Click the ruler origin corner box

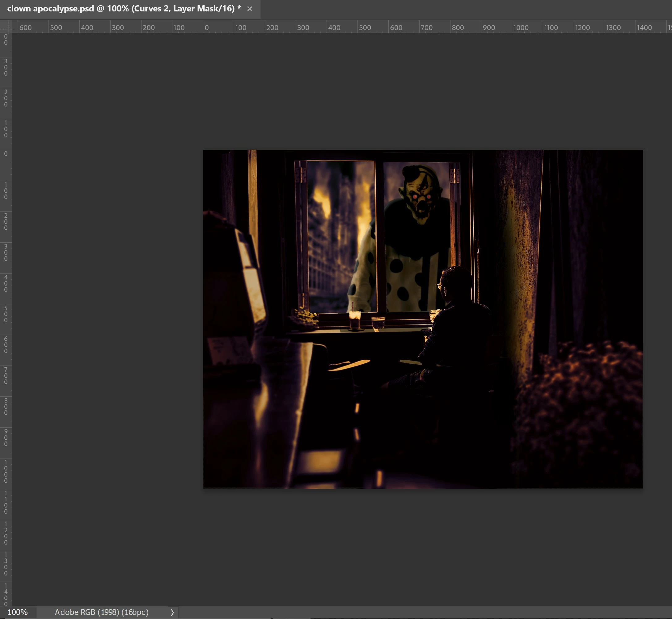6,27
